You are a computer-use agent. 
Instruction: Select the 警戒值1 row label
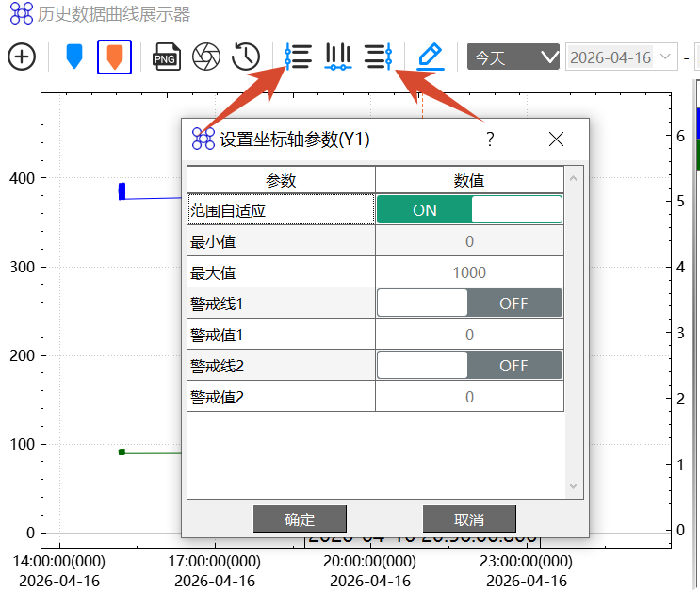pyautogui.click(x=281, y=335)
